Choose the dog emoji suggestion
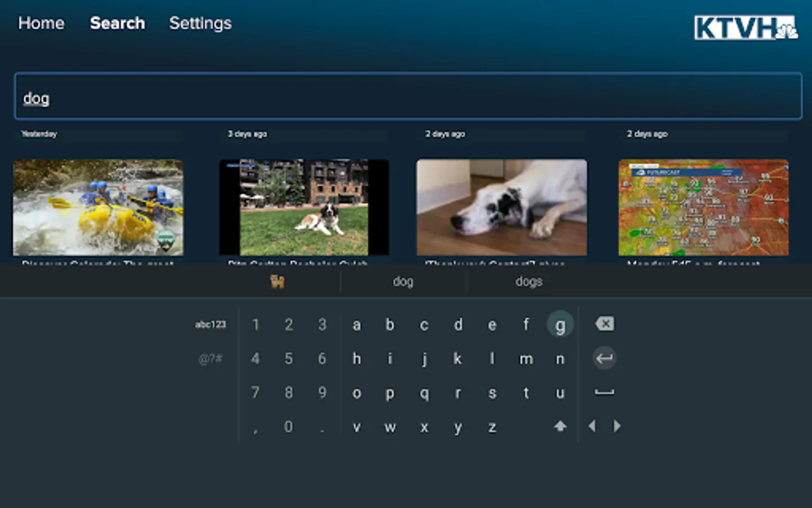 [x=277, y=281]
